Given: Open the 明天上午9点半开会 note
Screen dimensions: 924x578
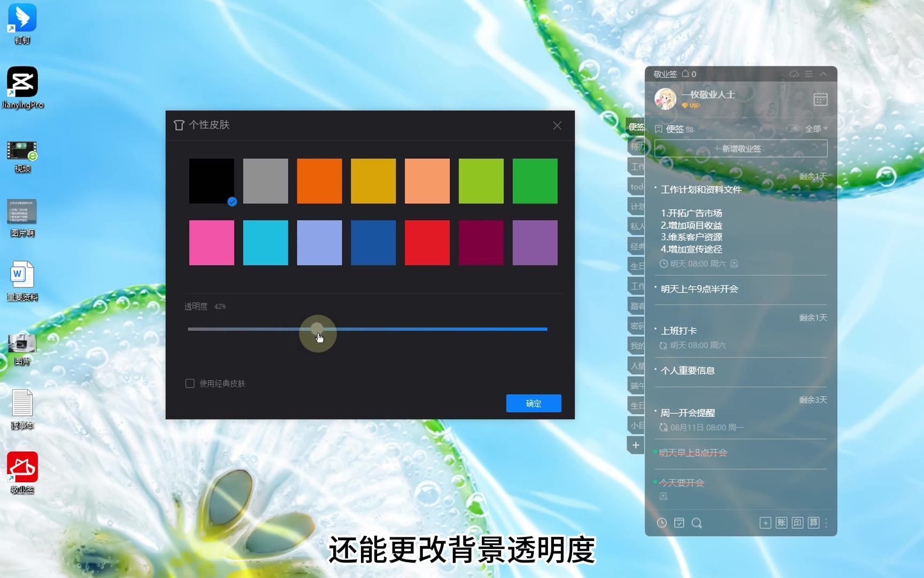Looking at the screenshot, I should point(699,289).
